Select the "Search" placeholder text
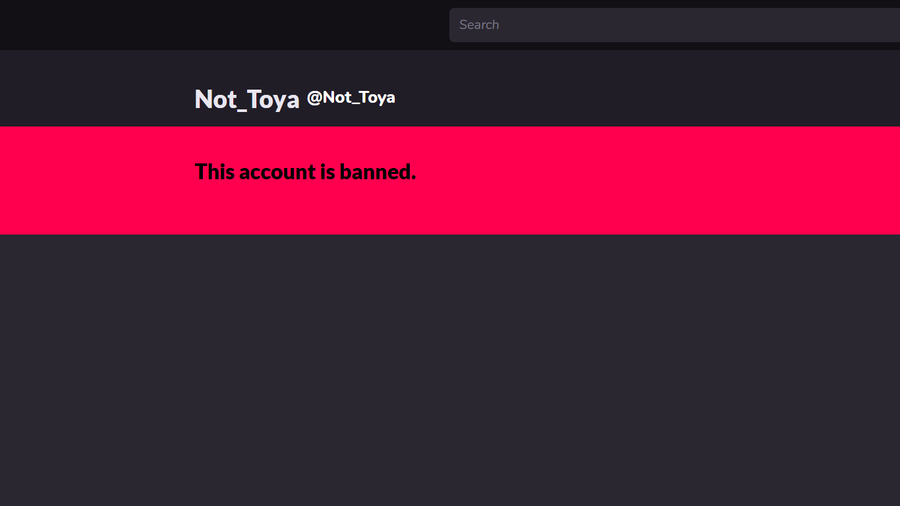Viewport: 900px width, 506px height. [479, 25]
